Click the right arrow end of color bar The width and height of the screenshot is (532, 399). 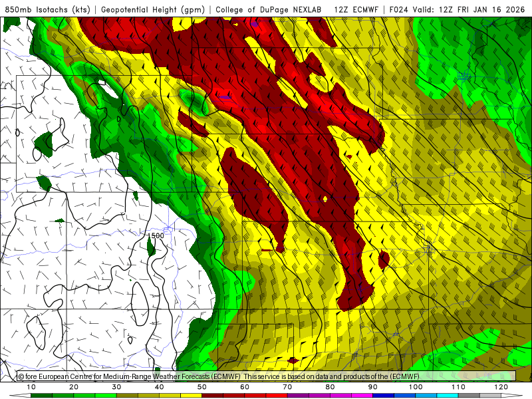point(512,396)
